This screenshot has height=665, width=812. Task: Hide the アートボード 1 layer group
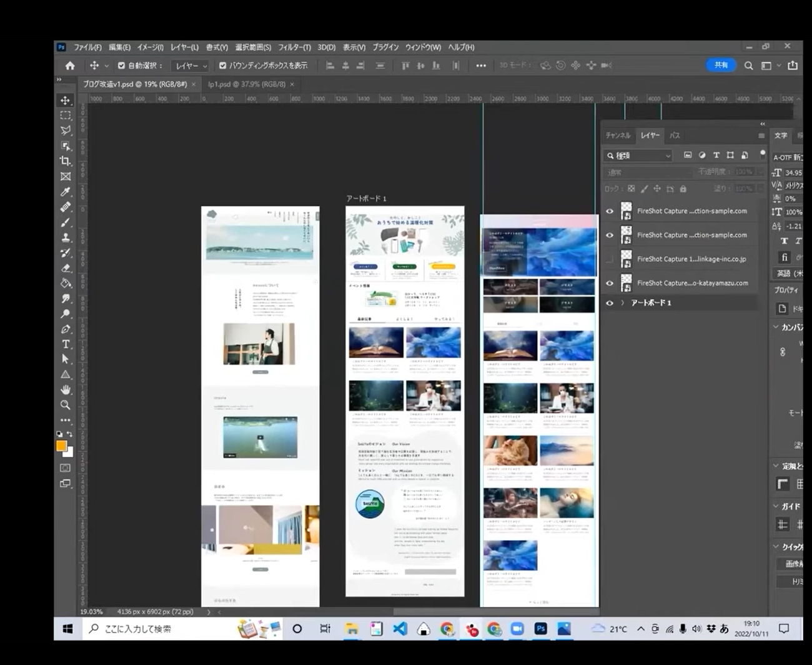pos(610,303)
